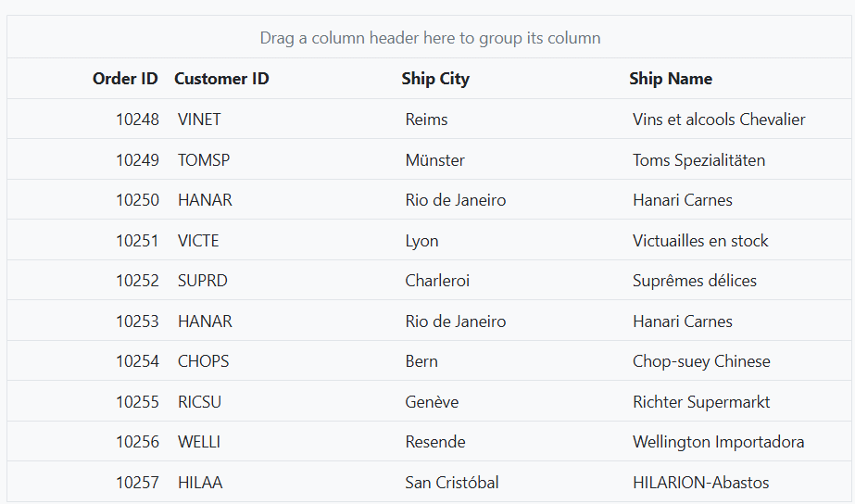This screenshot has width=855, height=504.
Task: Click the group drop area text
Action: (x=430, y=38)
